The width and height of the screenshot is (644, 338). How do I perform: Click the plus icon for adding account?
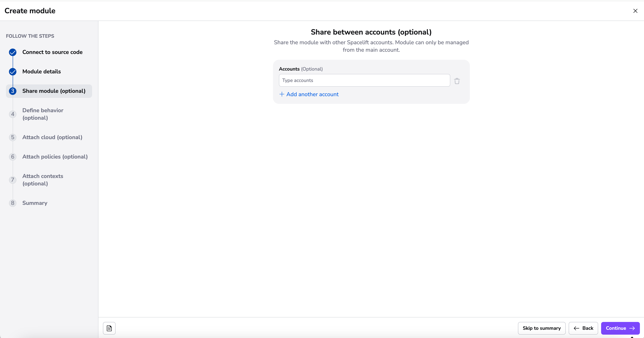click(x=282, y=94)
